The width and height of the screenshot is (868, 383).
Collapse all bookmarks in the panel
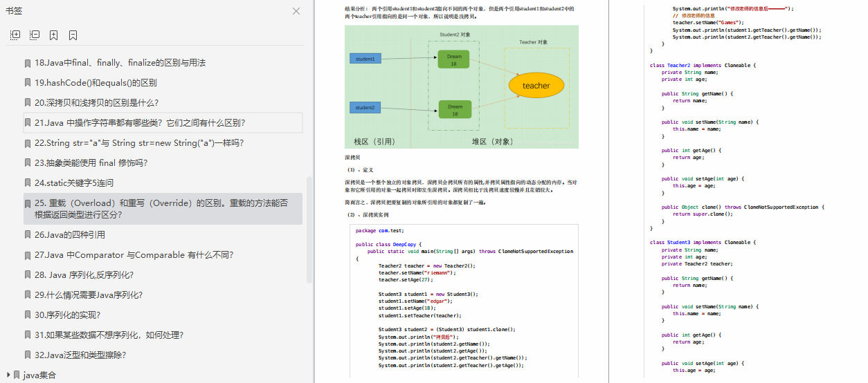[35, 35]
